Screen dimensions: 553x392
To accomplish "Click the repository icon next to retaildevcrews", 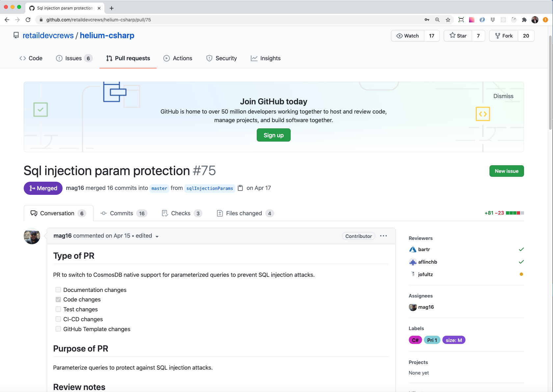I will [x=16, y=35].
